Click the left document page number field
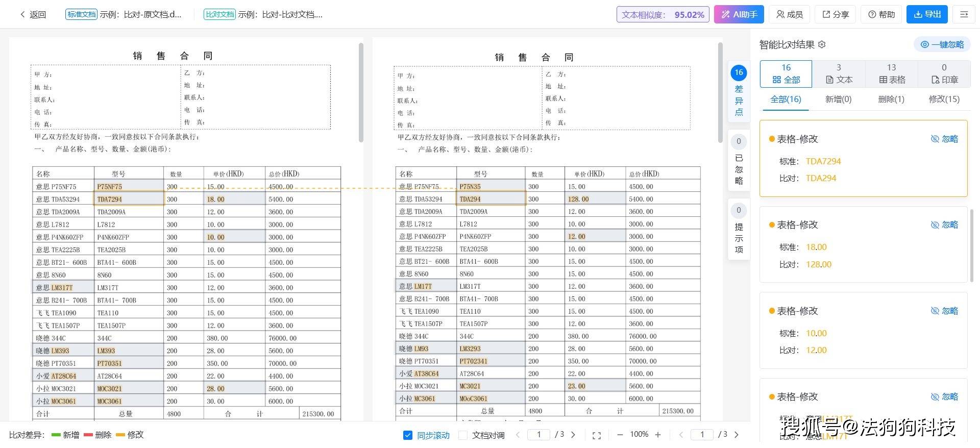The width and height of the screenshot is (980, 448). pyautogui.click(x=538, y=435)
